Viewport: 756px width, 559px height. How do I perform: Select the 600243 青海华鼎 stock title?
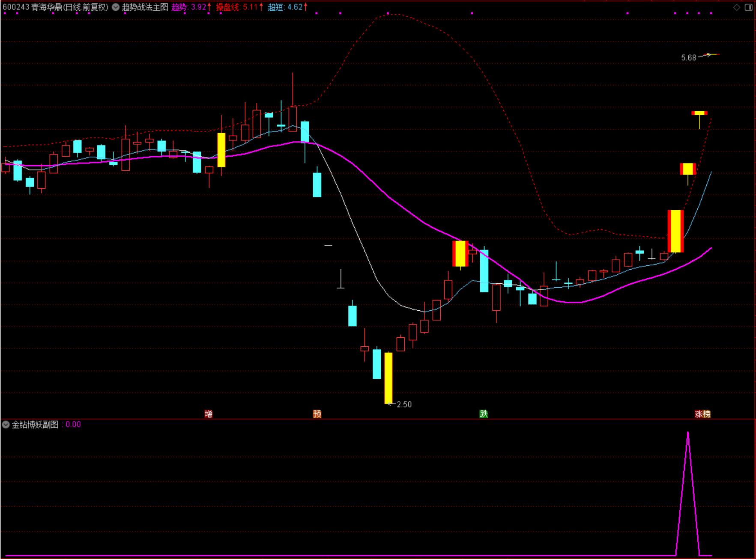click(56, 7)
